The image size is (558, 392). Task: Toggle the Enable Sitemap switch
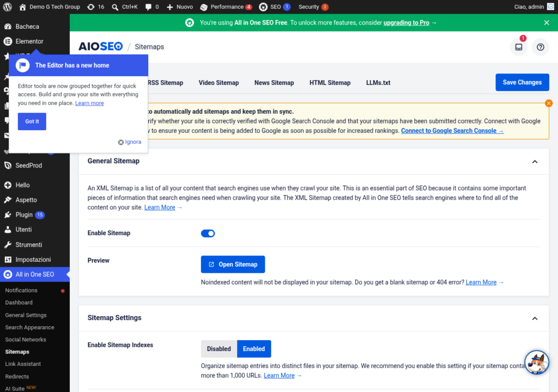(x=208, y=234)
